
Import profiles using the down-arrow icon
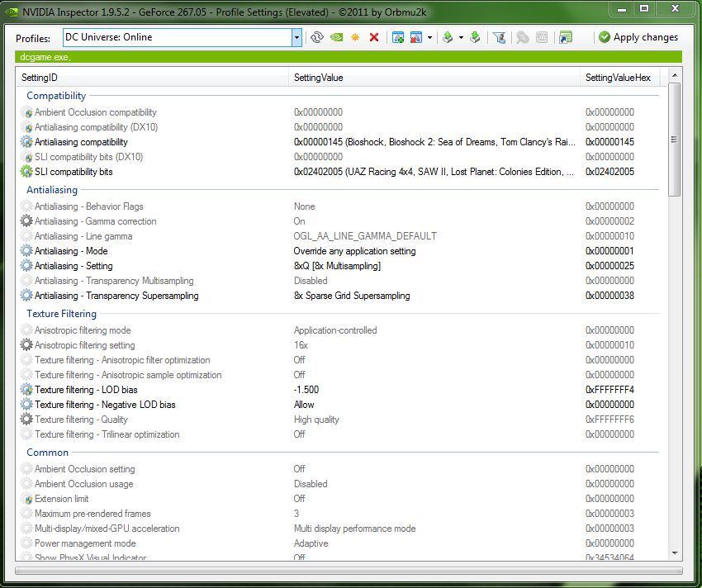475,37
